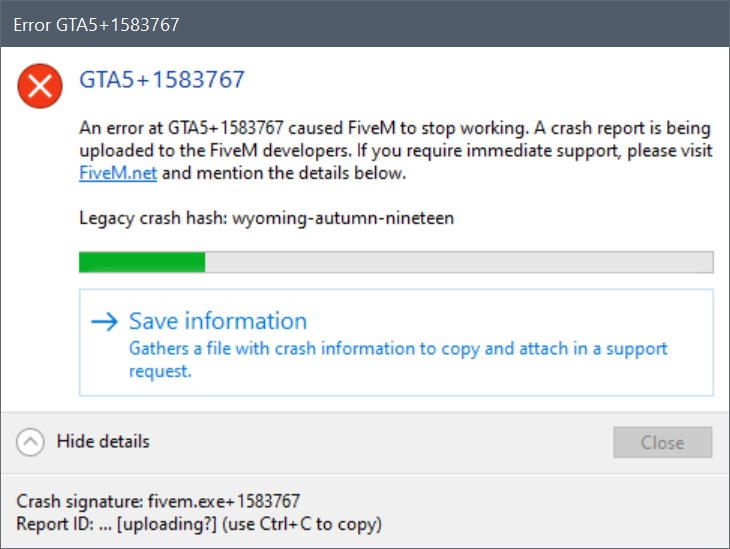Click the red error X icon
Screen dimensions: 730x549
(x=40, y=88)
